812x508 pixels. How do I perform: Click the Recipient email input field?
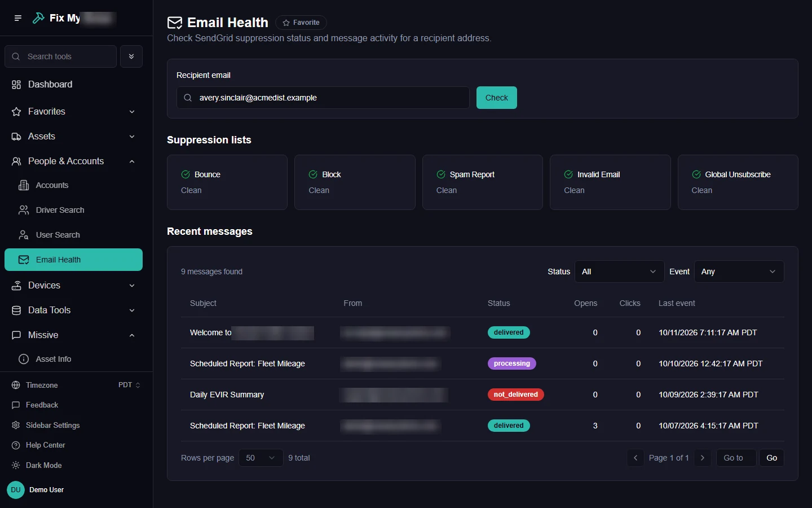point(323,98)
